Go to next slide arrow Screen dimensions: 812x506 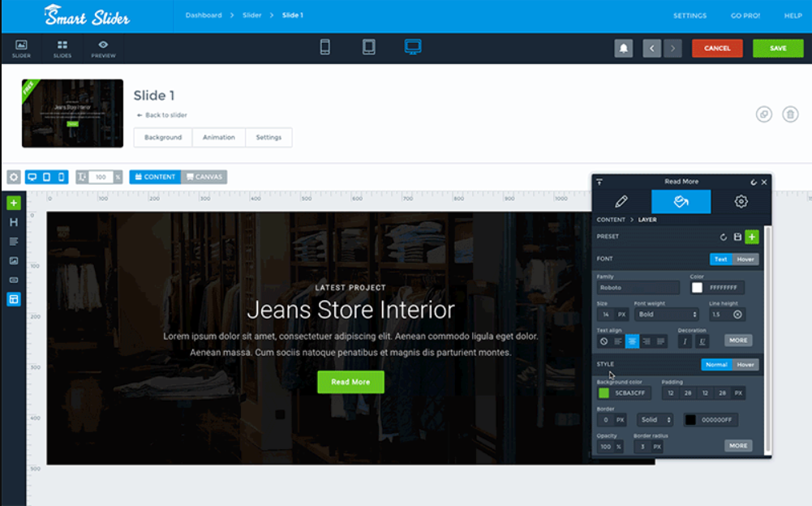(672, 48)
